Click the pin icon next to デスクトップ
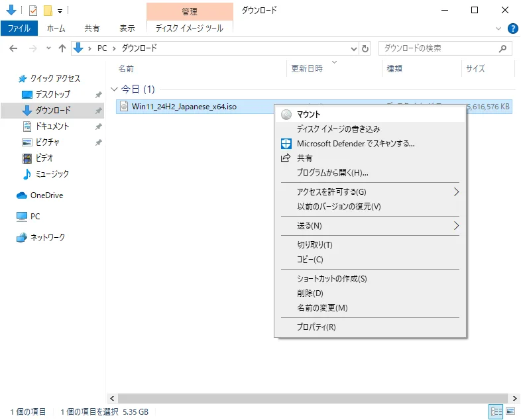This screenshot has width=521, height=420. (98, 95)
